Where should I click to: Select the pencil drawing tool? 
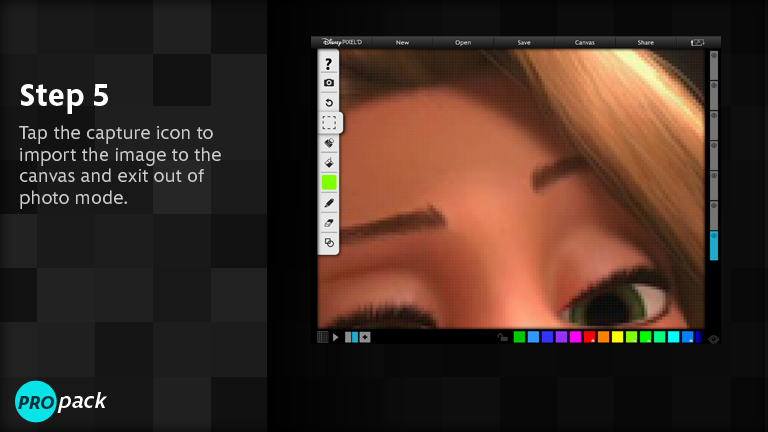[329, 203]
